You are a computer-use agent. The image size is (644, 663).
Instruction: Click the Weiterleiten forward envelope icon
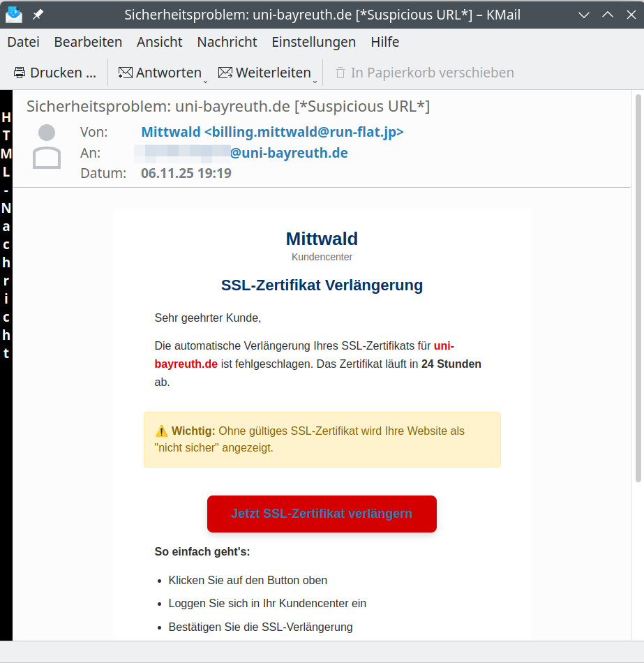click(225, 73)
